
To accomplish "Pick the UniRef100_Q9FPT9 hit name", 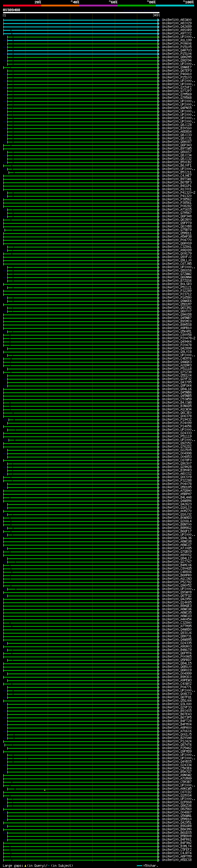I will (x=176, y=223).
